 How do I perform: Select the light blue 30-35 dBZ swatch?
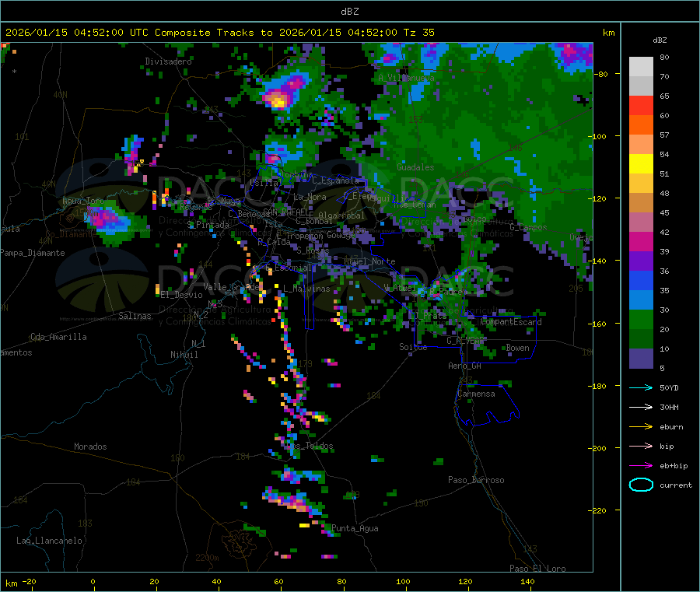click(x=641, y=300)
